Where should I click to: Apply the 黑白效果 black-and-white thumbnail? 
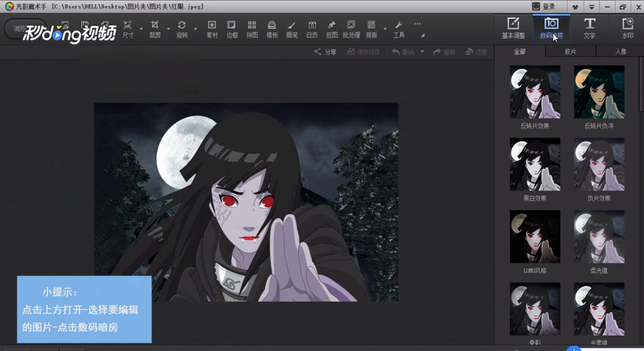point(535,164)
